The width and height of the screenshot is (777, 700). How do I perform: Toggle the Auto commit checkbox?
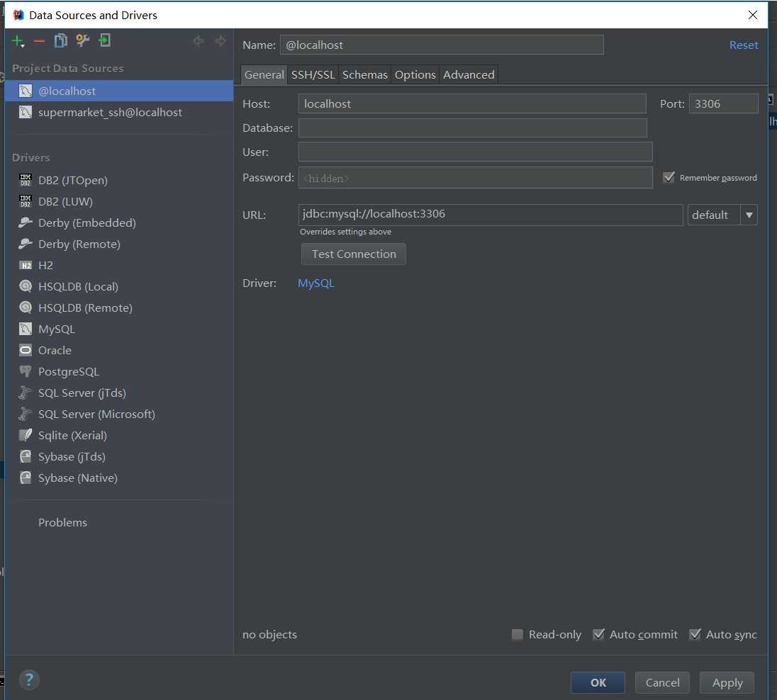(x=598, y=634)
